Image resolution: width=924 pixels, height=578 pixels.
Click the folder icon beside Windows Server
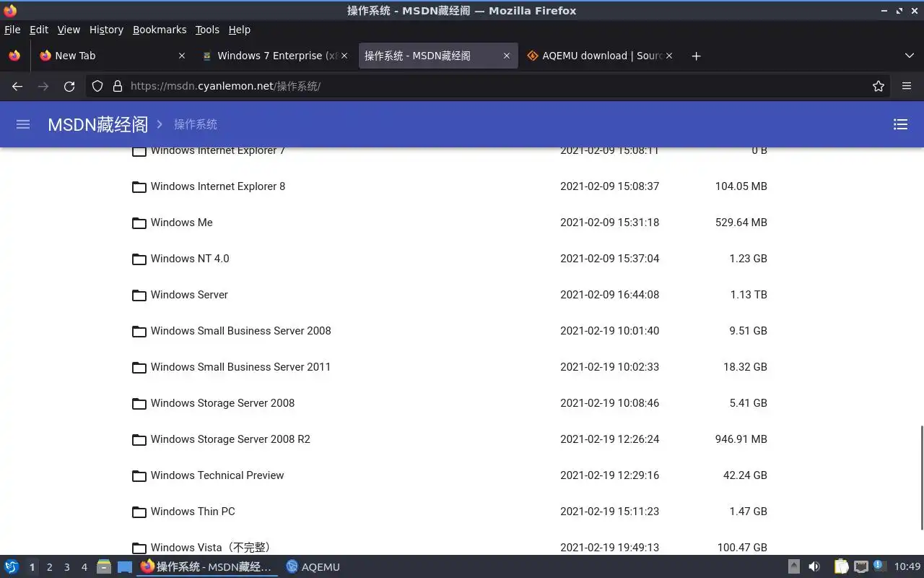(x=139, y=296)
